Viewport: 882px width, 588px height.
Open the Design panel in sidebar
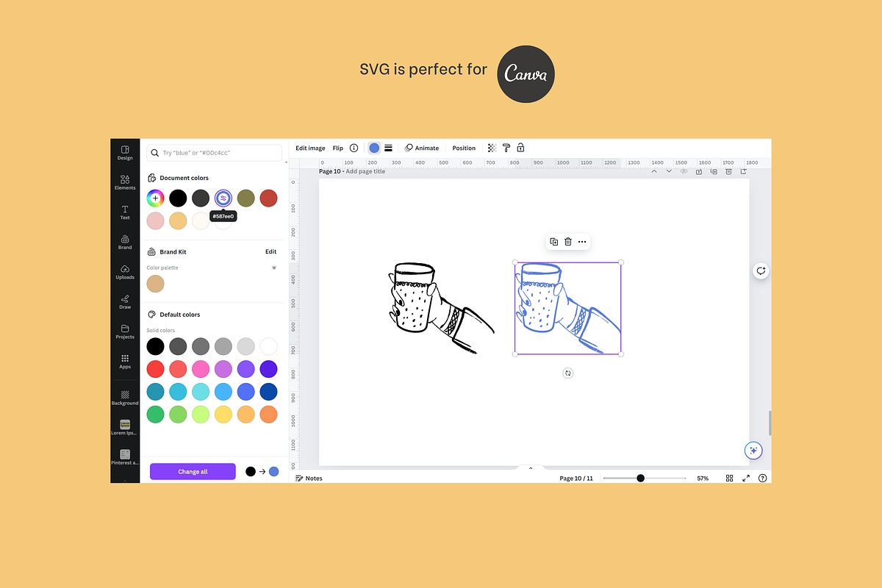[x=125, y=153]
